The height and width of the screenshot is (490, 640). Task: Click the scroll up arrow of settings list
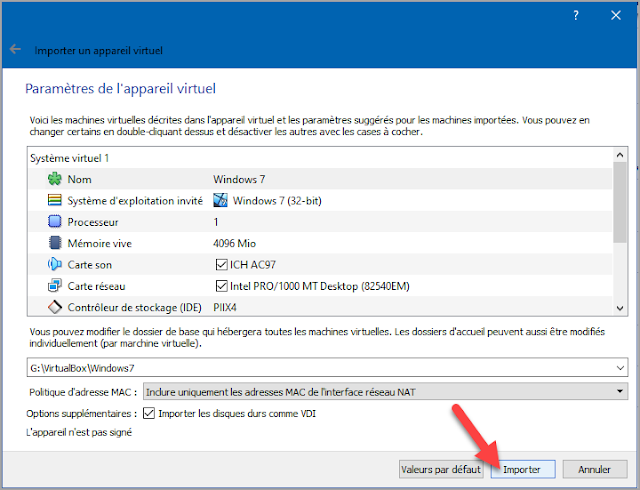point(620,155)
